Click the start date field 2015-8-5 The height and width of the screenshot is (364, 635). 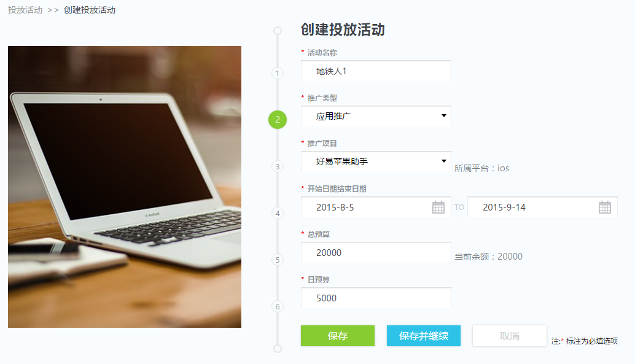[376, 207]
